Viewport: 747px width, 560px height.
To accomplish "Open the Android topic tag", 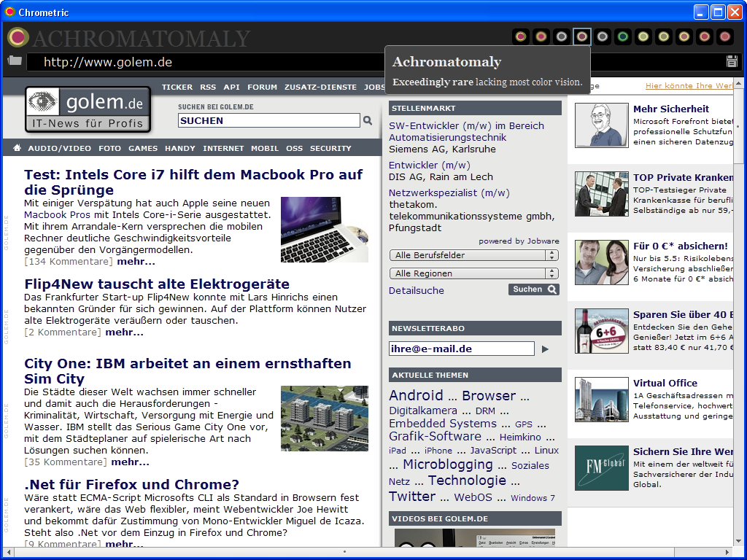I will tap(416, 395).
